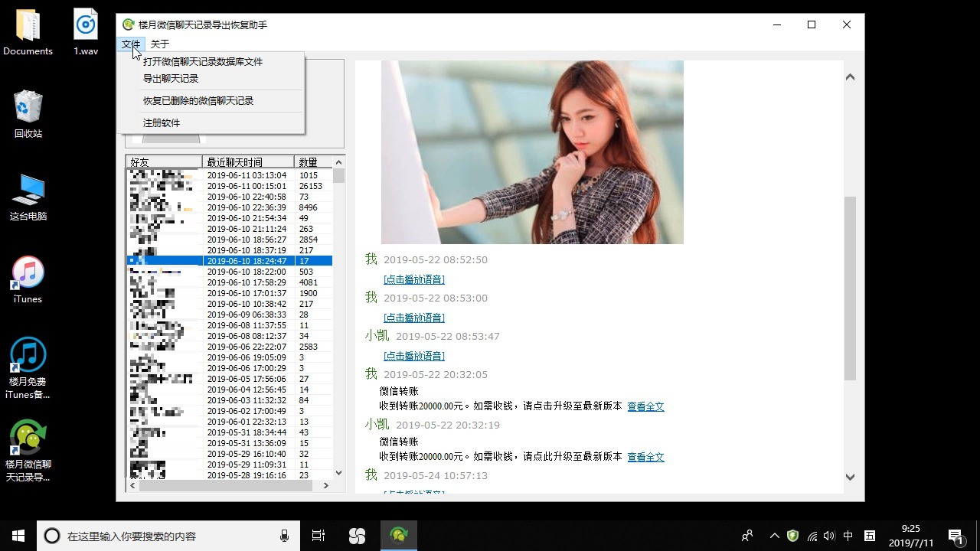The height and width of the screenshot is (551, 980).
Task: Click the girl photo in chat
Action: (532, 152)
